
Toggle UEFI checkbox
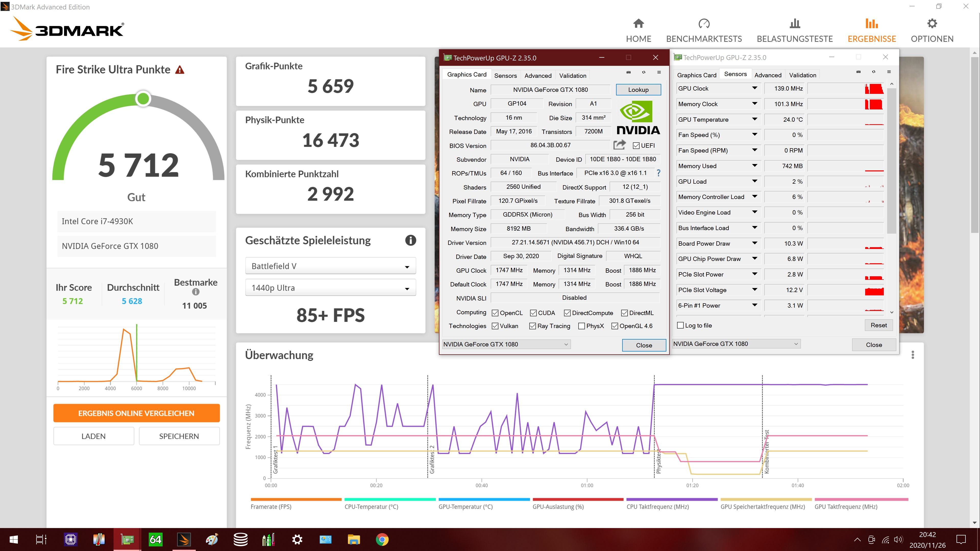[x=636, y=146]
